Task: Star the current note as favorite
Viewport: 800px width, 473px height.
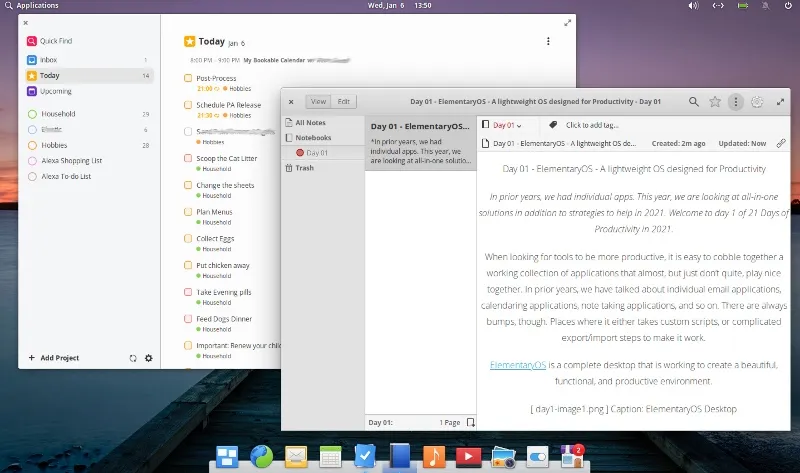Action: point(715,102)
